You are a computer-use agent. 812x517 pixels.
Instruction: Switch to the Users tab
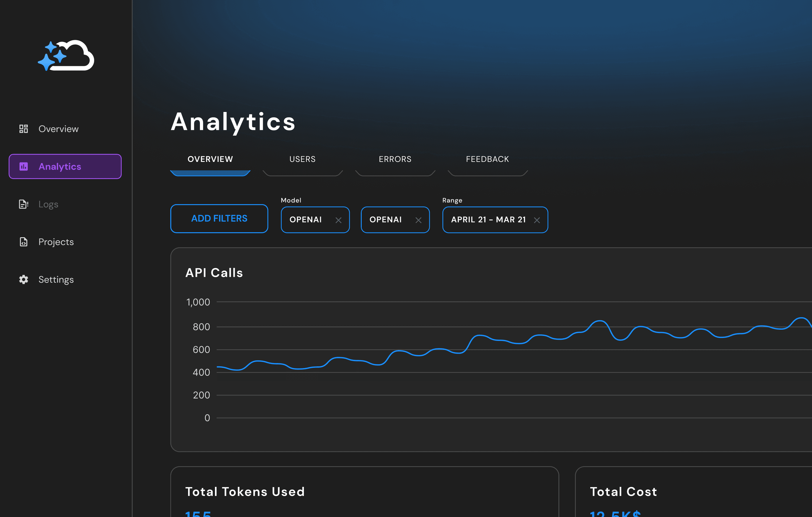302,159
